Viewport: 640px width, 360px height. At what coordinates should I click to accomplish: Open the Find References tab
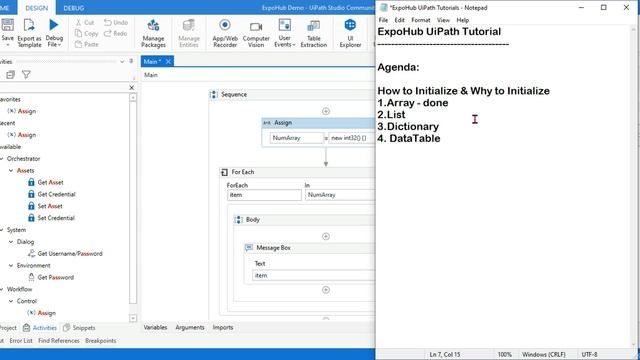pos(59,340)
